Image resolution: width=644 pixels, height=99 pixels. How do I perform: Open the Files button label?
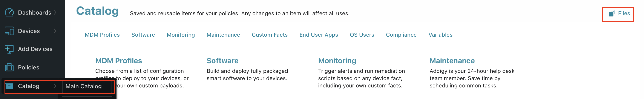click(624, 13)
